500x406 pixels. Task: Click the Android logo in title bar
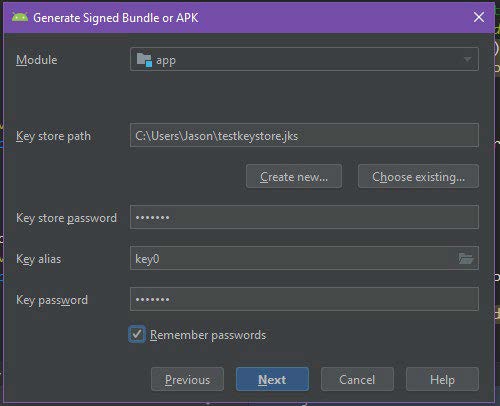[20, 17]
